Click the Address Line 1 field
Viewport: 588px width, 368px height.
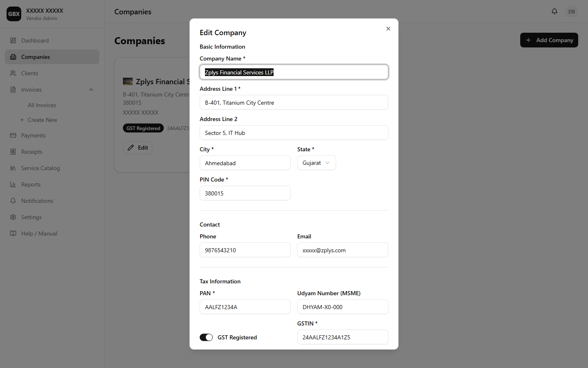[x=294, y=102]
